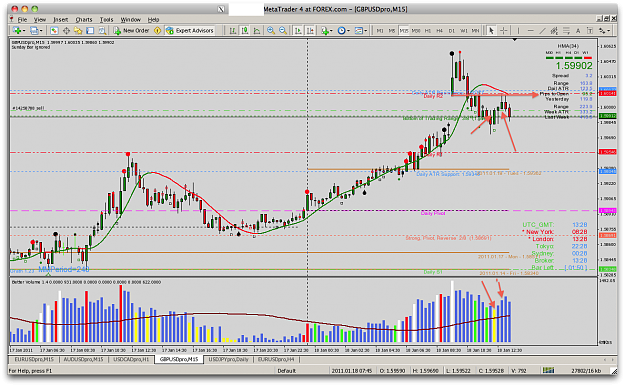
Task: Switch to EURUSDpro,M15 chart tab
Action: pyautogui.click(x=34, y=360)
